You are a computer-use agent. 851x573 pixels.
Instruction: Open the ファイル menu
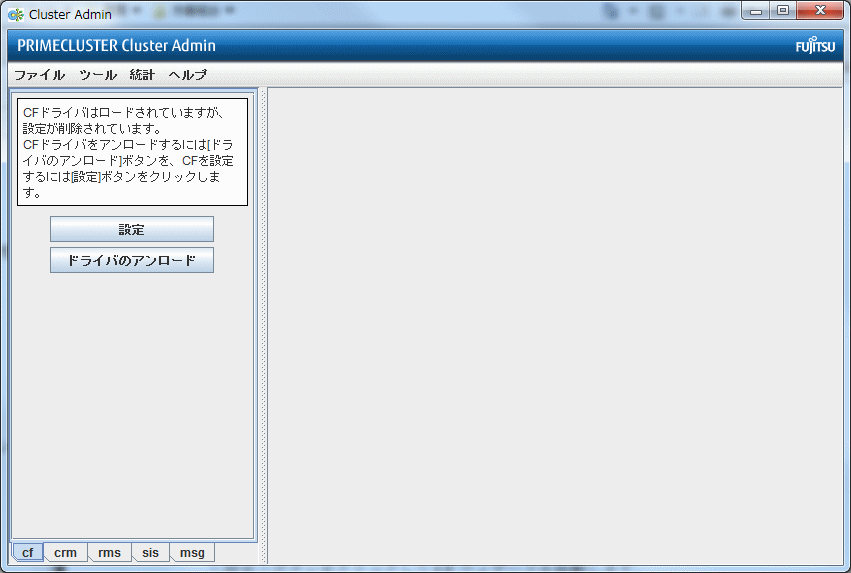(x=39, y=75)
